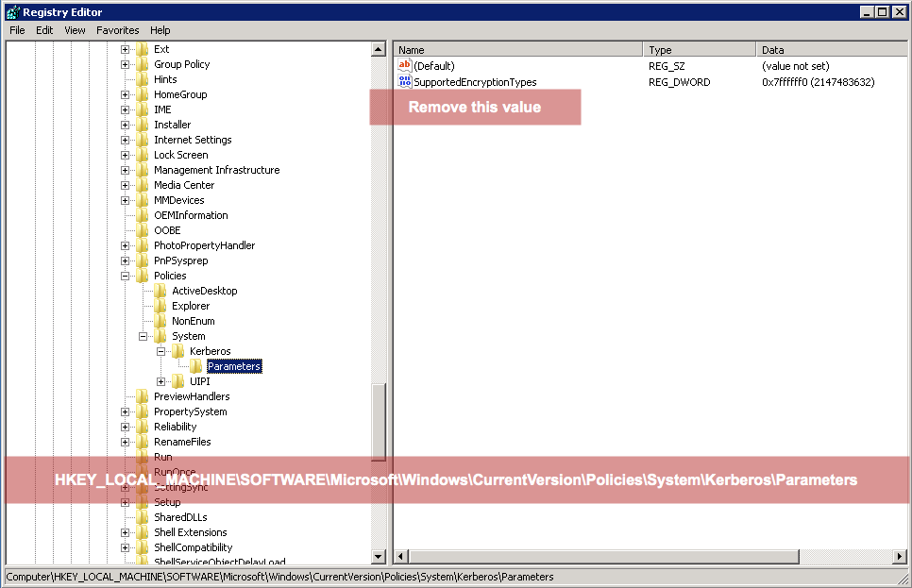The height and width of the screenshot is (588, 912).
Task: Select the PreviewHandlers key
Action: click(192, 396)
